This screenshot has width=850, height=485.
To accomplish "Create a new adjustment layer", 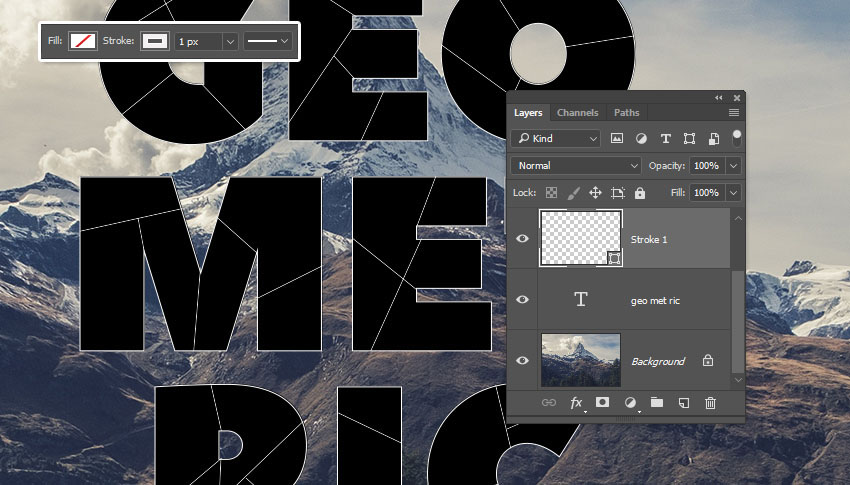I will pos(630,402).
